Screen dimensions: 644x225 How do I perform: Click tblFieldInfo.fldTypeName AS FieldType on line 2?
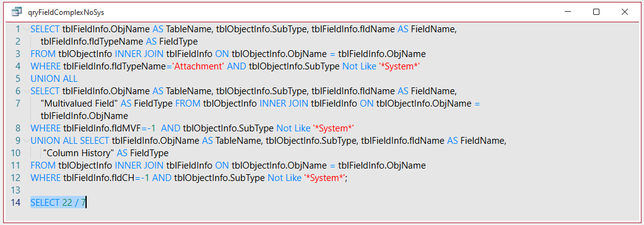click(x=120, y=42)
